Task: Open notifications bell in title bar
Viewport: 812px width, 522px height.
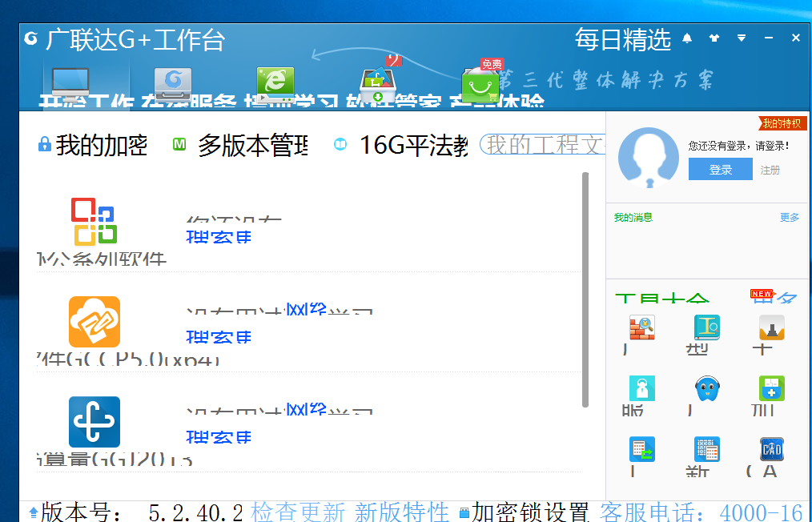Action: click(x=687, y=38)
